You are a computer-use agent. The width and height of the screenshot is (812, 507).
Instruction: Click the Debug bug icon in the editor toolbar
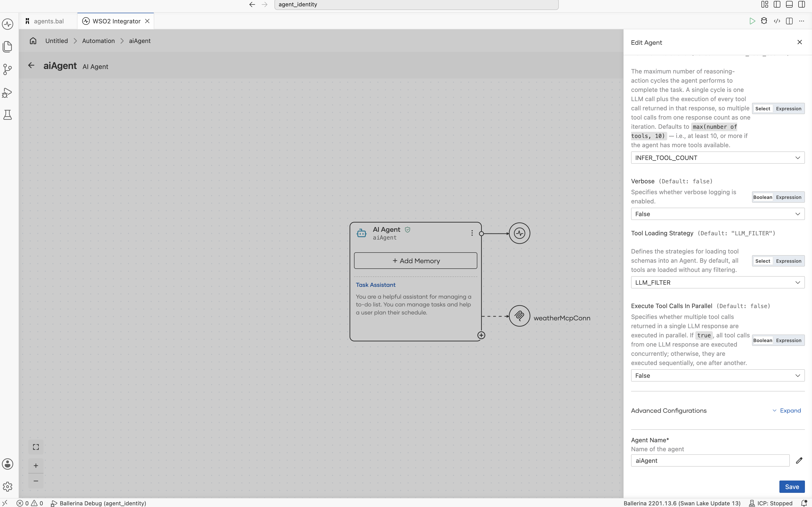(x=764, y=21)
